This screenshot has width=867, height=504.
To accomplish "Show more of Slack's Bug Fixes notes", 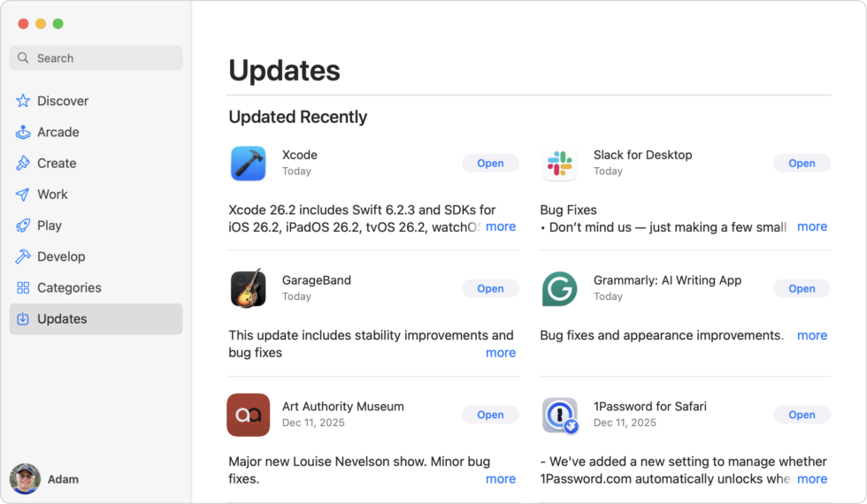I will pos(812,226).
